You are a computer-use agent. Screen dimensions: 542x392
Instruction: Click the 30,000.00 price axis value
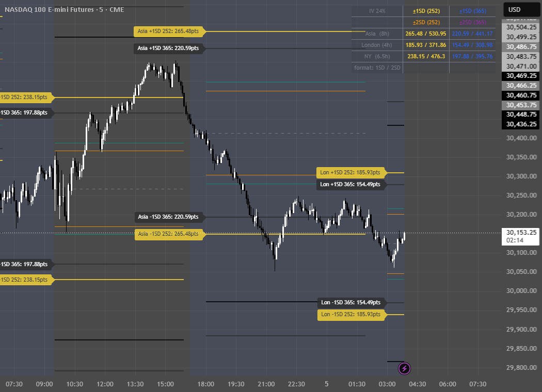521,291
